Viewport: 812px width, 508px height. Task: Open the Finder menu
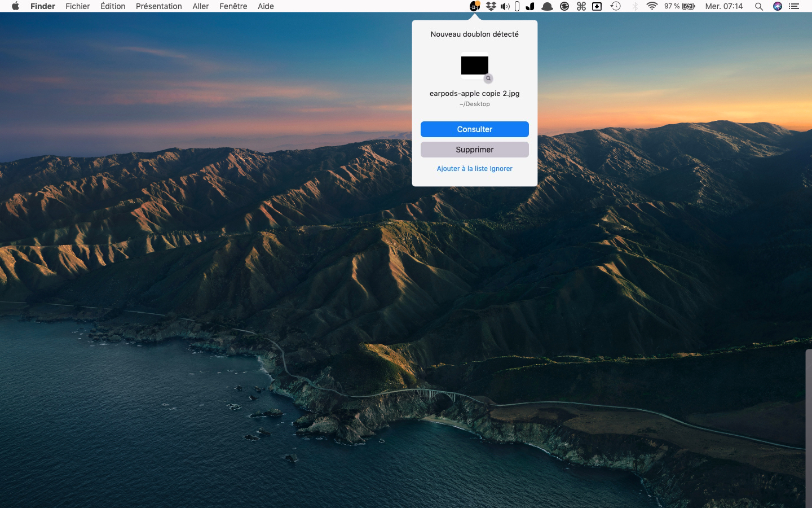click(x=43, y=6)
